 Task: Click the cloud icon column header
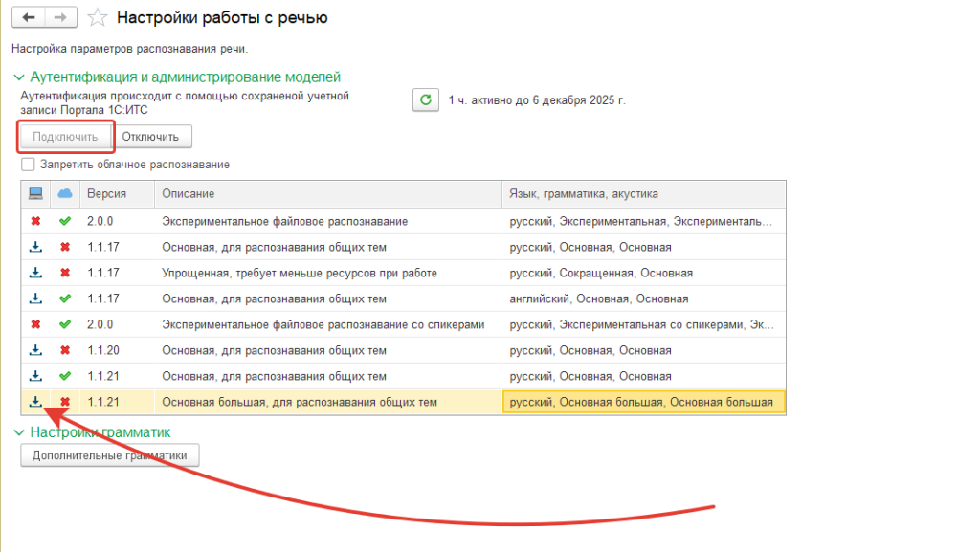click(x=65, y=193)
